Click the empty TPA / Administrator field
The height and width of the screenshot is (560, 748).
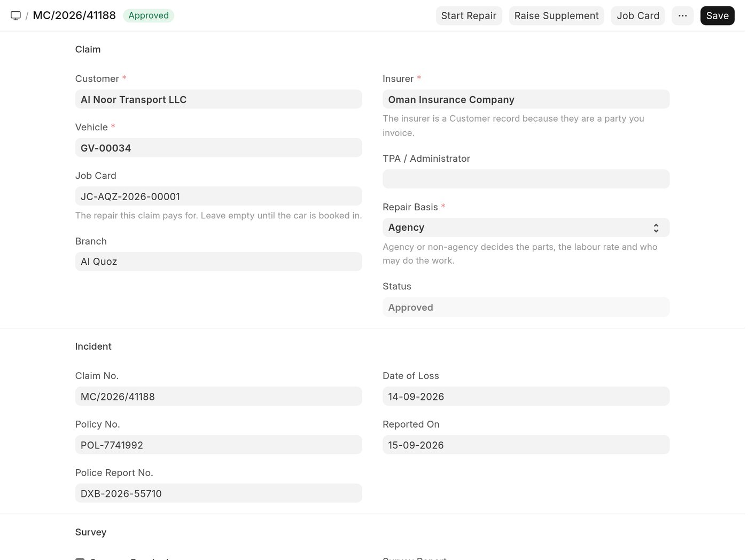coord(526,179)
